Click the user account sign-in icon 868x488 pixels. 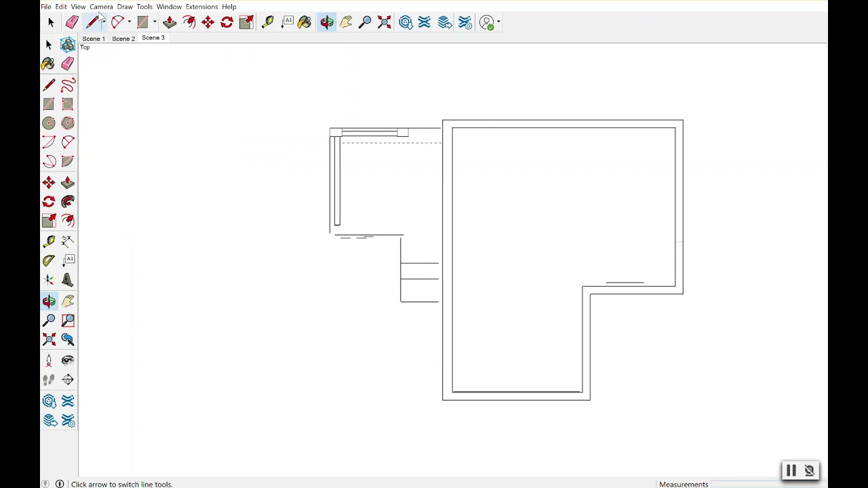(486, 22)
